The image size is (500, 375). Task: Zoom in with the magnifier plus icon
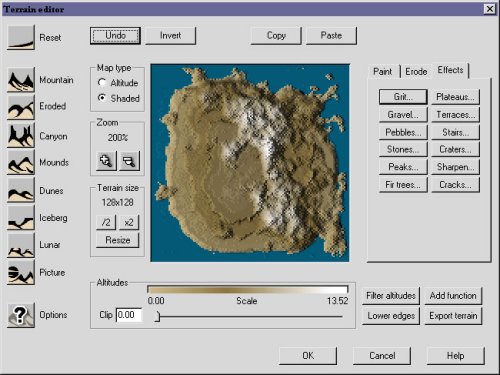[x=106, y=161]
